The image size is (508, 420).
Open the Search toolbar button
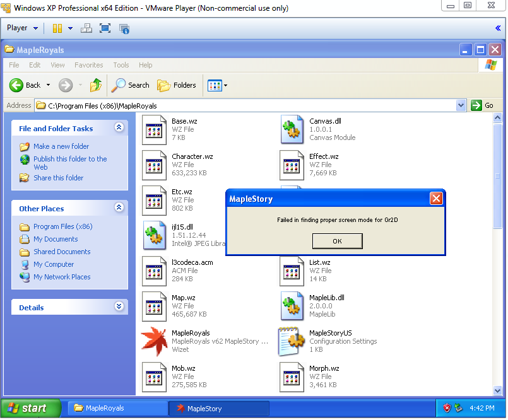click(131, 85)
